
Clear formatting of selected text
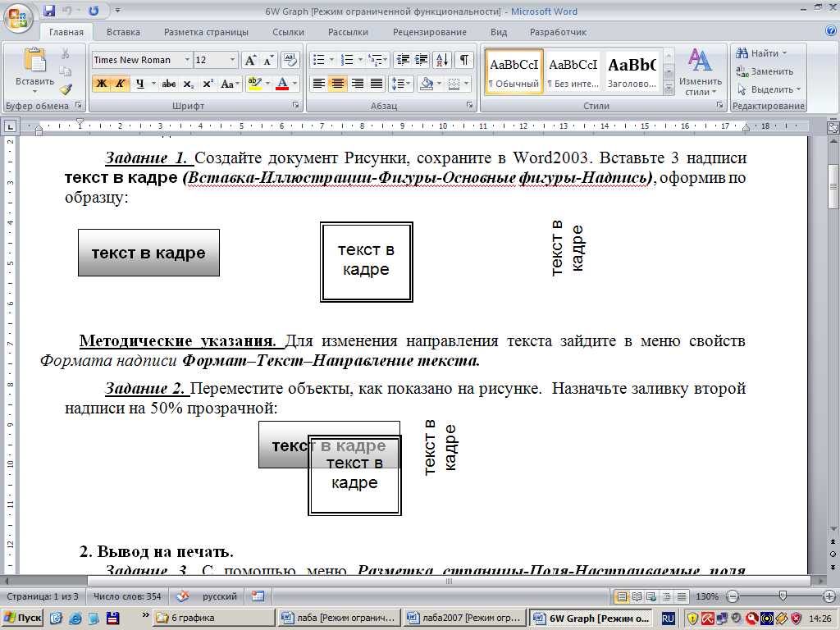pyautogui.click(x=290, y=60)
